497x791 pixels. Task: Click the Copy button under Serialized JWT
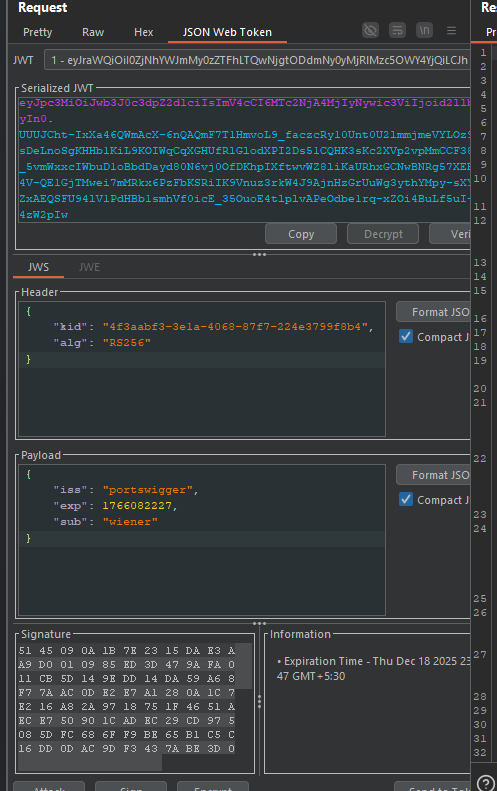(301, 234)
